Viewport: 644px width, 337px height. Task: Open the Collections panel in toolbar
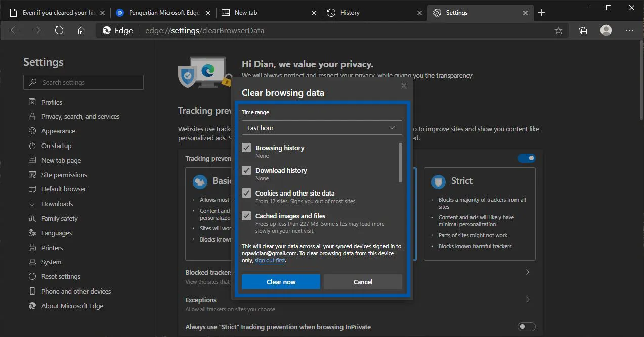tap(582, 30)
